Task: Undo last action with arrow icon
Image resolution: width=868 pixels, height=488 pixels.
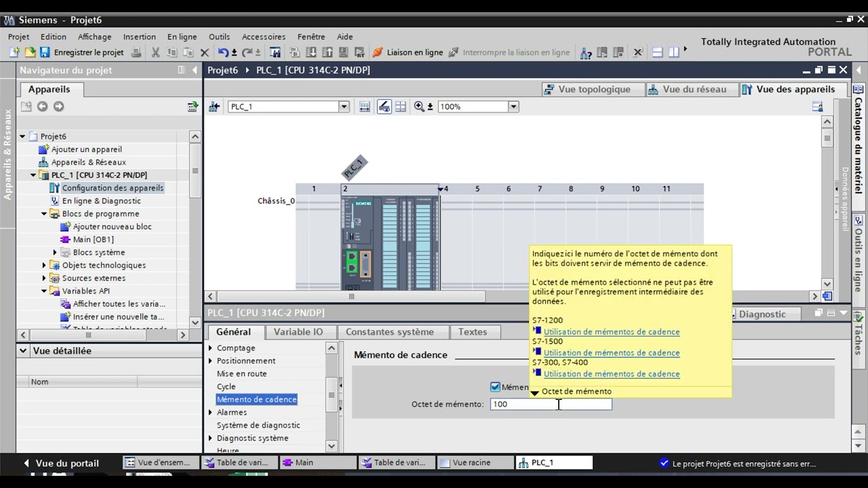Action: point(223,52)
